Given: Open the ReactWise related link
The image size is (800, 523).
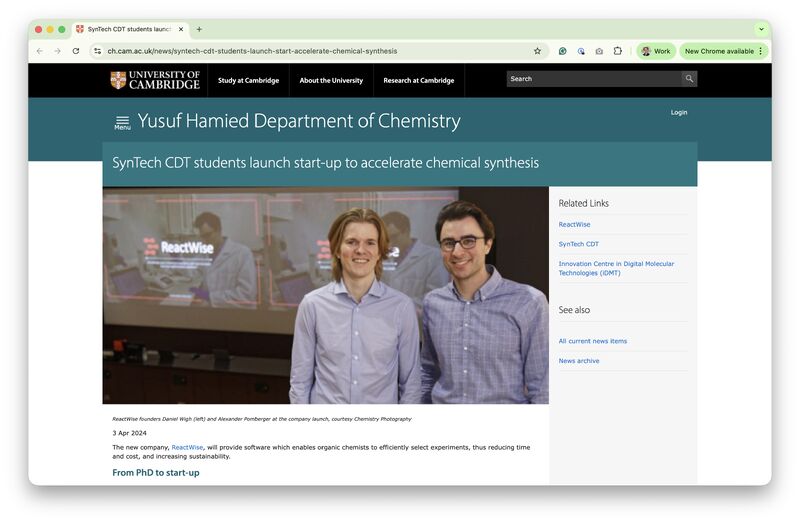Looking at the screenshot, I should [574, 225].
